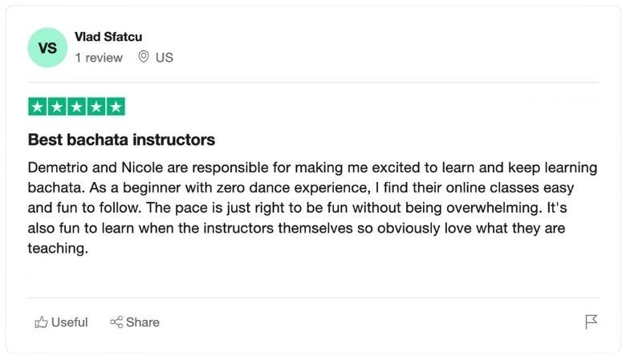Open Vlad Sfatcu's reviewer profile name

tap(108, 37)
